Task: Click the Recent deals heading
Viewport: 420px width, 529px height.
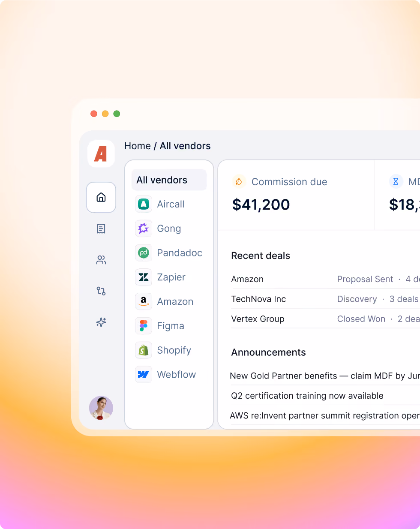Action: [261, 255]
